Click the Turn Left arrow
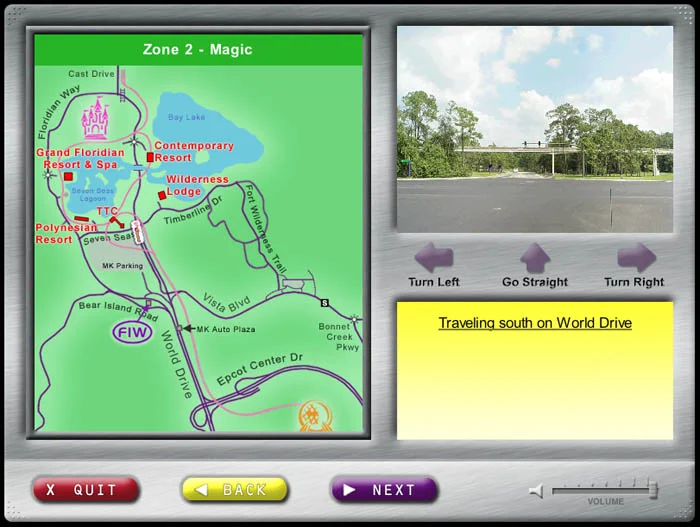Image resolution: width=700 pixels, height=527 pixels. 433,258
